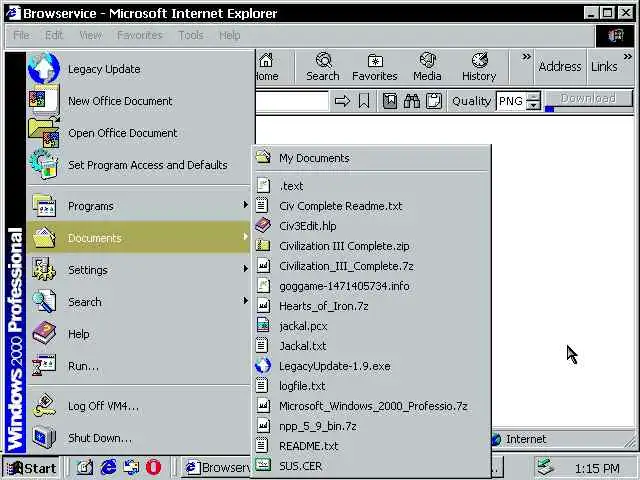
Task: Click the Download button
Action: [x=589, y=98]
